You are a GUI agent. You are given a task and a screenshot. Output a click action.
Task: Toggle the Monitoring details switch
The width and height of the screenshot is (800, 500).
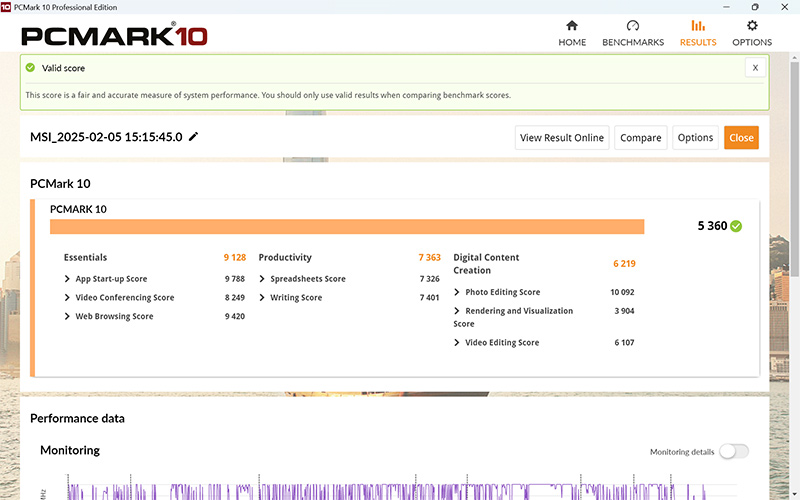pos(734,452)
